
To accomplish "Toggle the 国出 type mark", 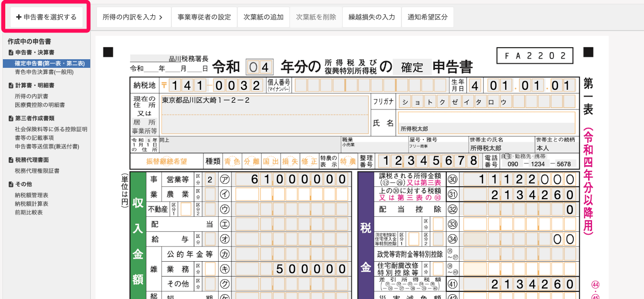I will point(271,161).
